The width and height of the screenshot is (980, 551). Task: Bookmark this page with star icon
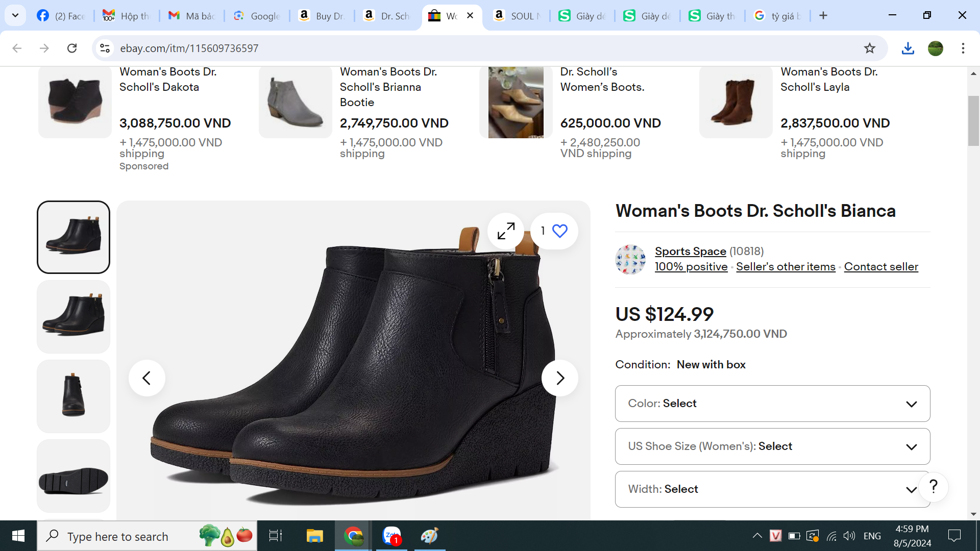coord(869,48)
